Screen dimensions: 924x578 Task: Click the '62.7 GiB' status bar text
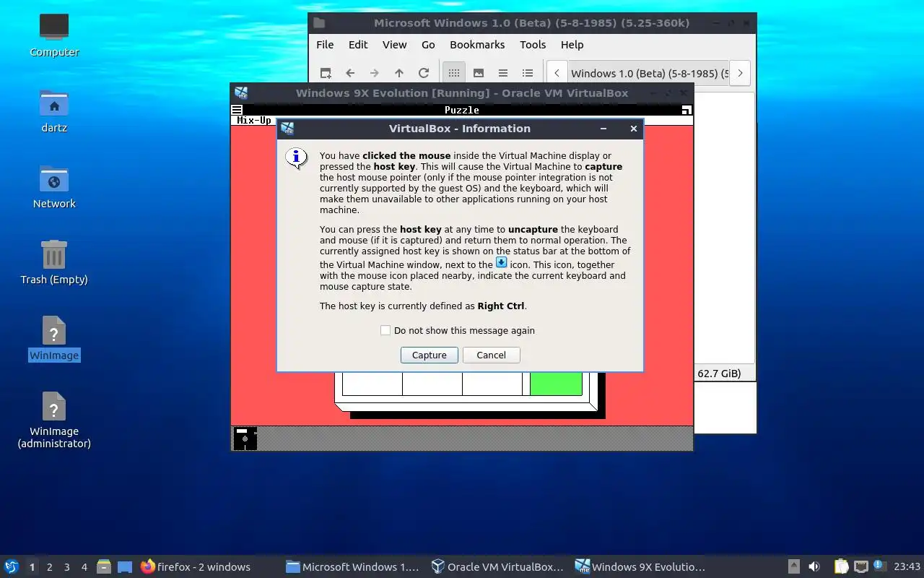(x=719, y=374)
